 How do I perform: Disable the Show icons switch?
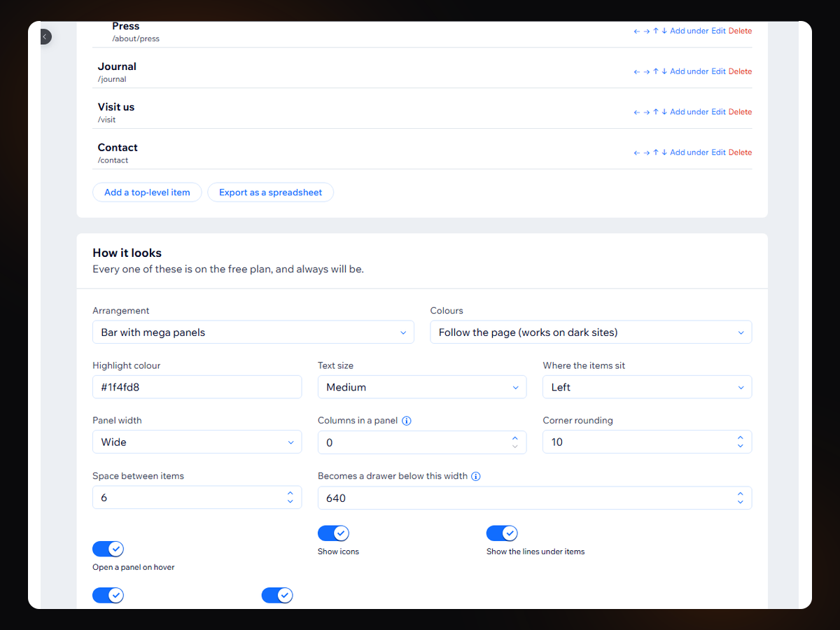pyautogui.click(x=333, y=533)
